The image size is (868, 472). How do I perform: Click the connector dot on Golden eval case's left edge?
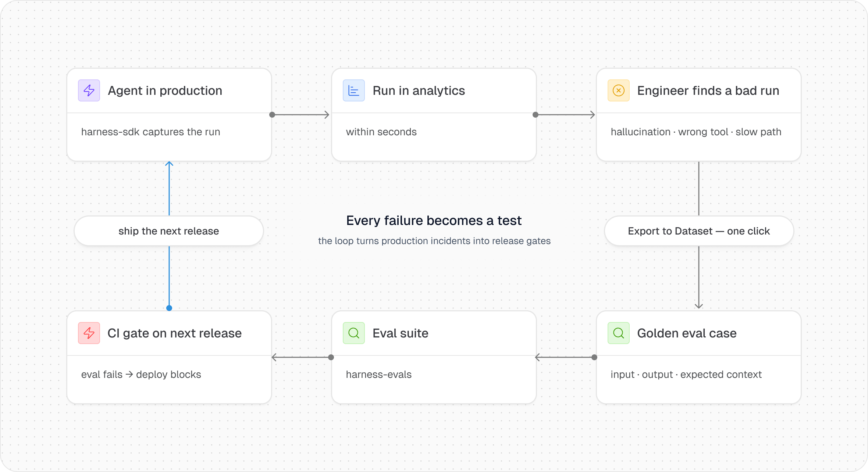(594, 357)
